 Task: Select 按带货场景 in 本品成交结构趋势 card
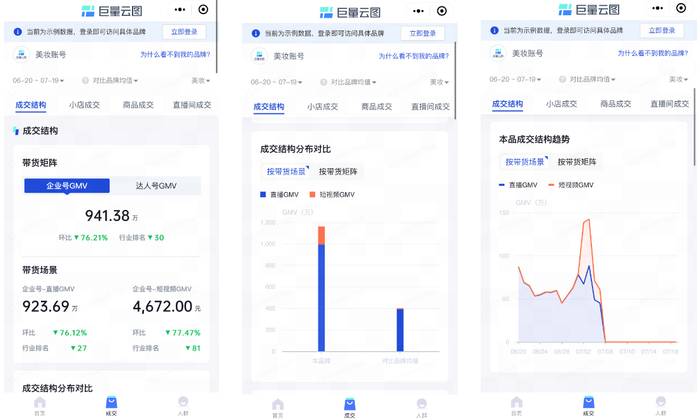(x=525, y=162)
